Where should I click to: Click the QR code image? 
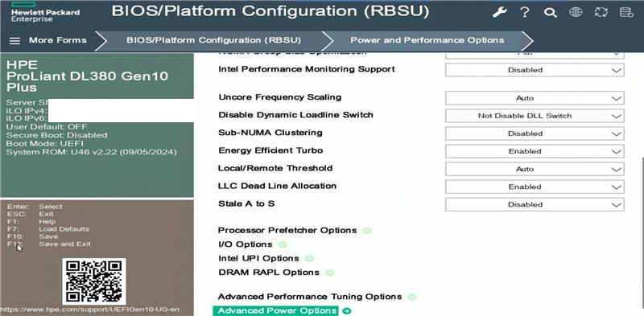94,281
